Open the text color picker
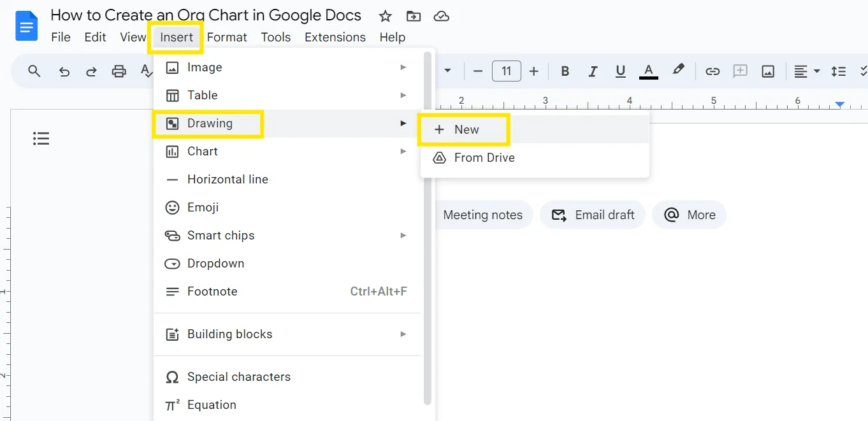 (x=649, y=71)
